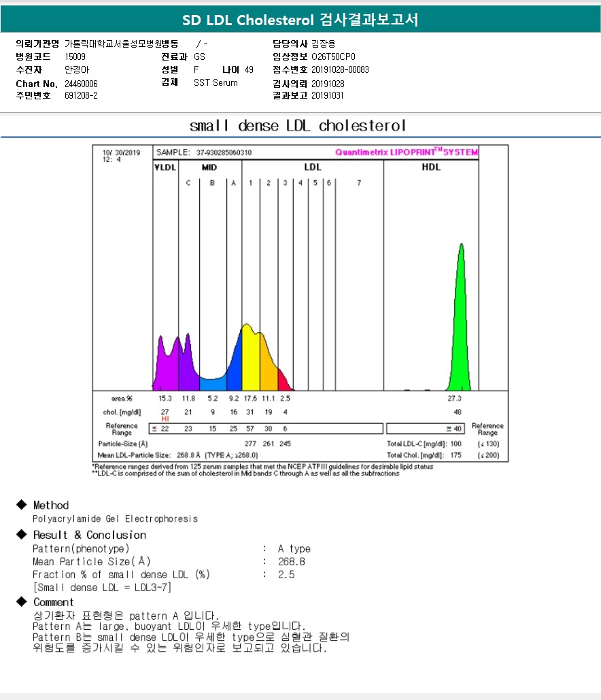601x700 pixels.
Task: Click the red HI flag under VLDL
Action: tap(165, 419)
